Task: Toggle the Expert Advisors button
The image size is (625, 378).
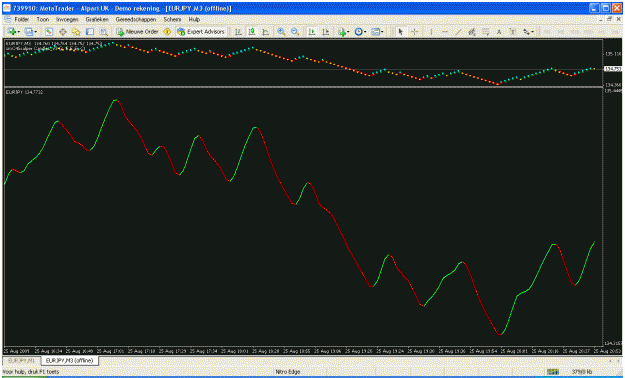Action: (x=201, y=32)
